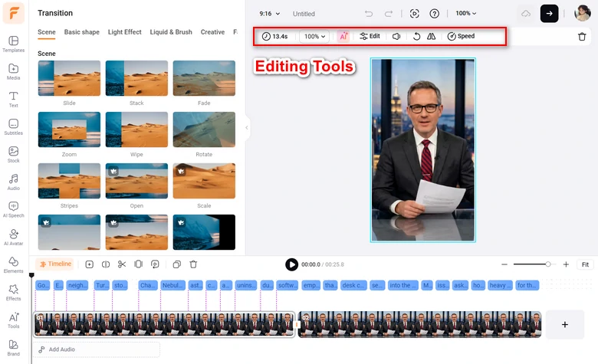Image resolution: width=598 pixels, height=364 pixels.
Task: Click the scissors cut icon in timeline toolbar
Action: 122,264
